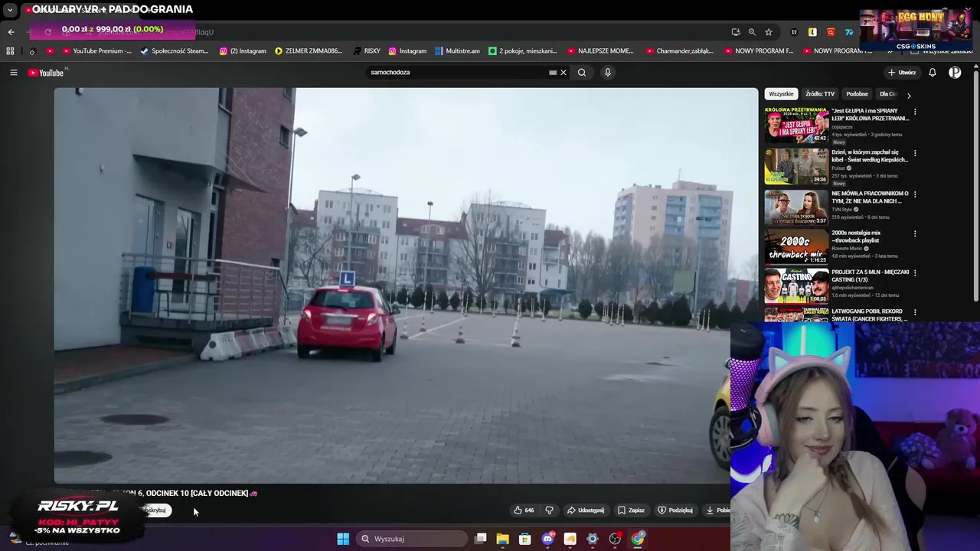Open options menu for the 2000s nostalgia mix

coord(915,234)
